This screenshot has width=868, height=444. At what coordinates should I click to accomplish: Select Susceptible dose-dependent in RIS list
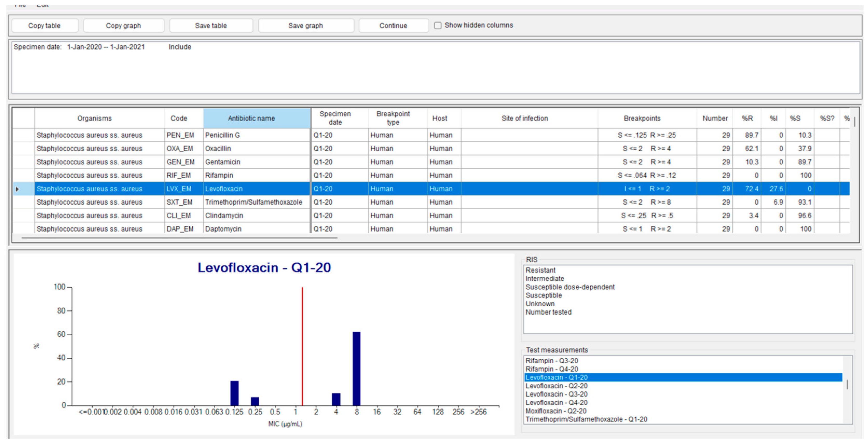tap(570, 287)
